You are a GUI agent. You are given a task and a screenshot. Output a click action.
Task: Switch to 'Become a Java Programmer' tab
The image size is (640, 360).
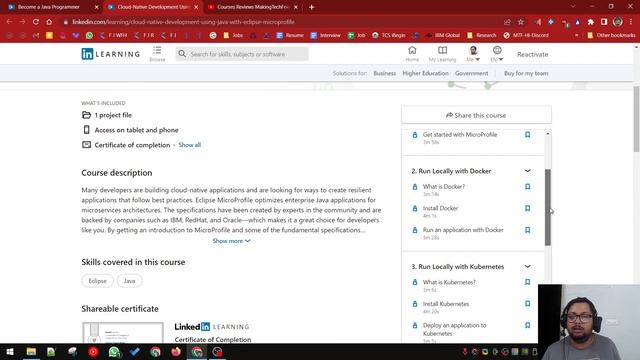click(x=49, y=7)
